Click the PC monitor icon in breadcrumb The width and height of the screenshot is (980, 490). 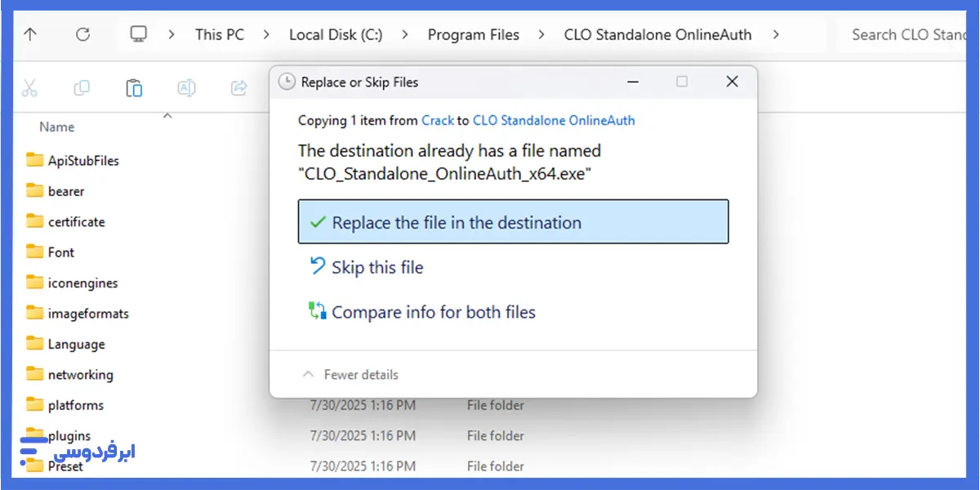pyautogui.click(x=139, y=34)
